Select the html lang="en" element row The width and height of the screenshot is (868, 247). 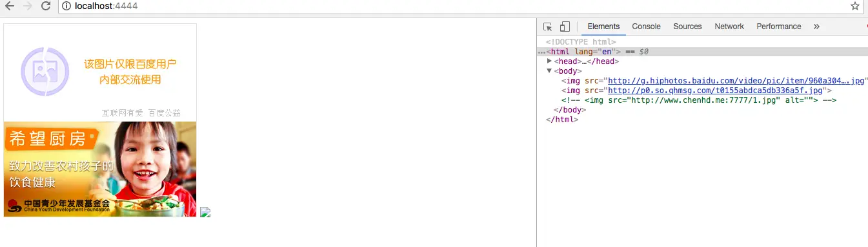[702, 52]
